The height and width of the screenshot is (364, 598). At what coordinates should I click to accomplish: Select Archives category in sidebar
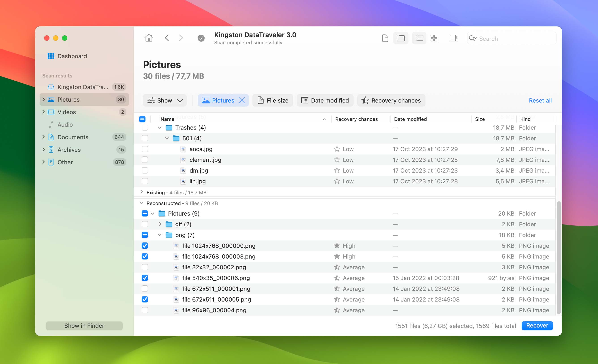pyautogui.click(x=84, y=150)
